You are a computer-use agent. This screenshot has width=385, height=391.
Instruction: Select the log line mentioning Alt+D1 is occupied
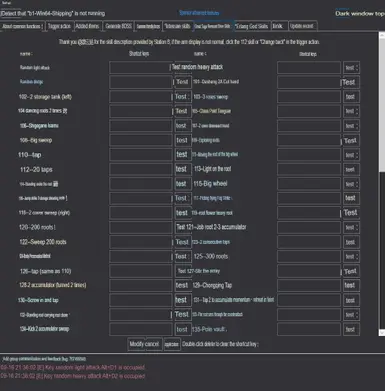click(x=73, y=367)
